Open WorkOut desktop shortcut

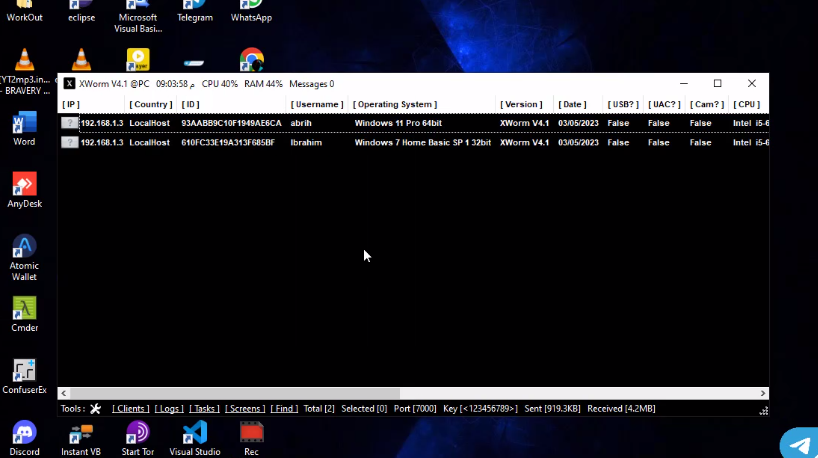[25, 11]
